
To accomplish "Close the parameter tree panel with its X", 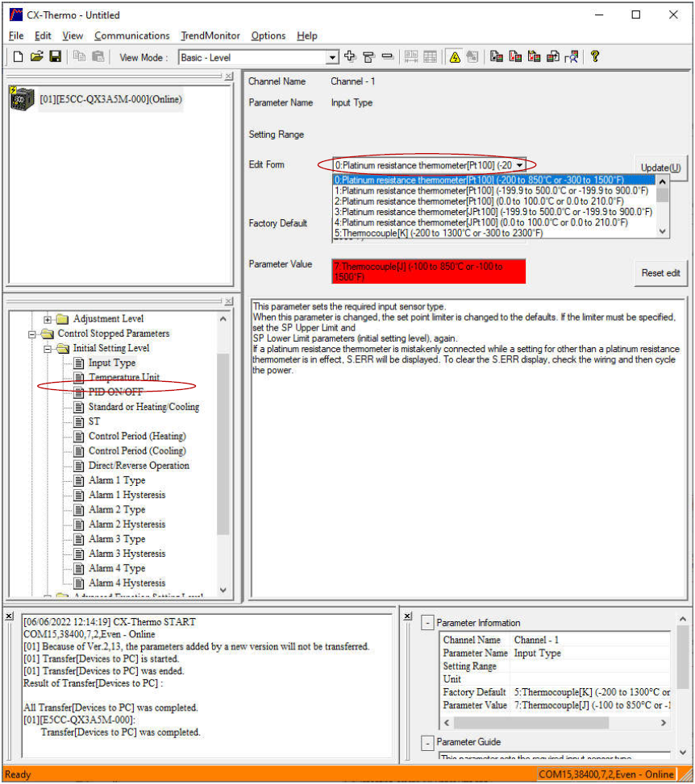I will 229,301.
